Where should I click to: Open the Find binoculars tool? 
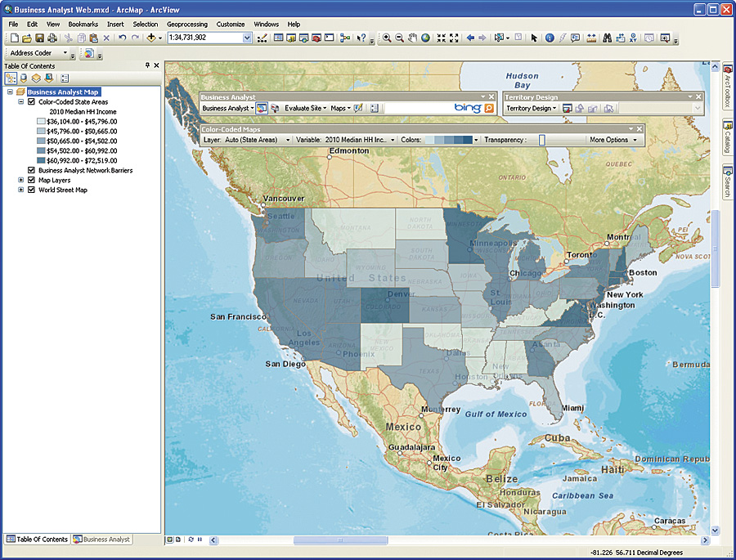608,38
